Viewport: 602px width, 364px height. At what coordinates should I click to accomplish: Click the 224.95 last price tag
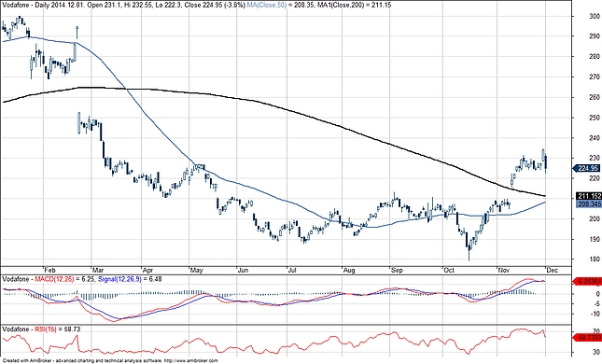588,168
